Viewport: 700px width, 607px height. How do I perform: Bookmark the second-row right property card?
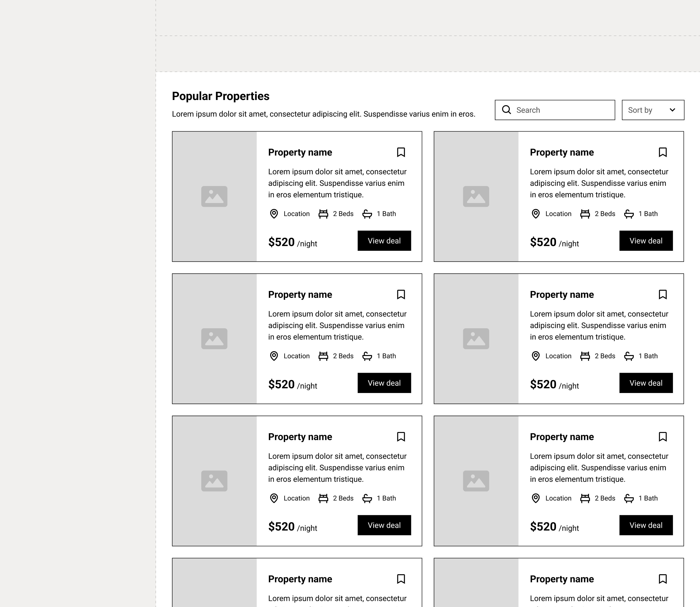click(663, 295)
